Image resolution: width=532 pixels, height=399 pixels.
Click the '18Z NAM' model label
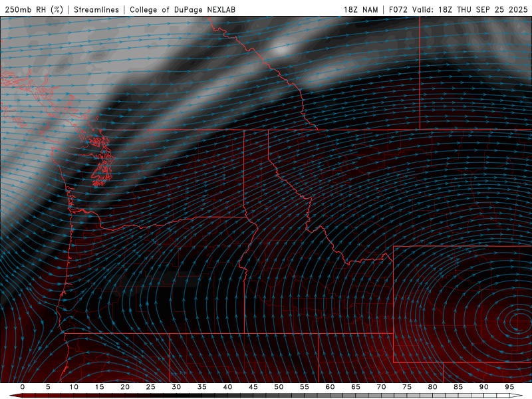[360, 9]
